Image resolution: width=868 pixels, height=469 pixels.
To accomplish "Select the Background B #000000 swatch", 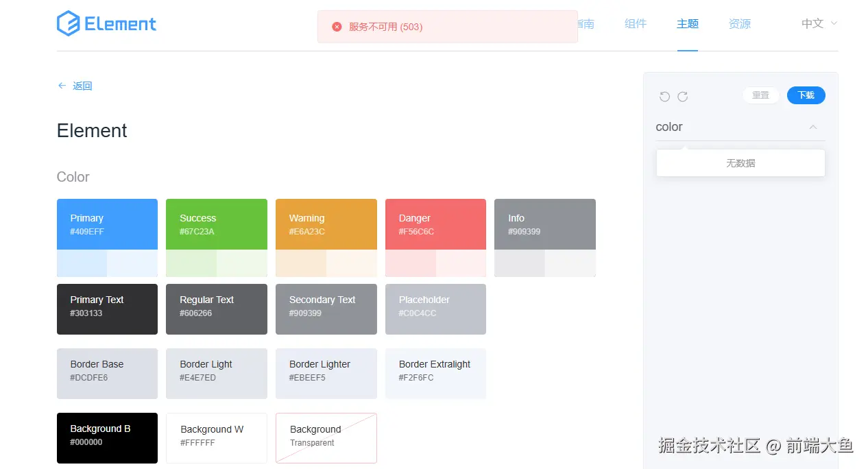I will (x=107, y=438).
